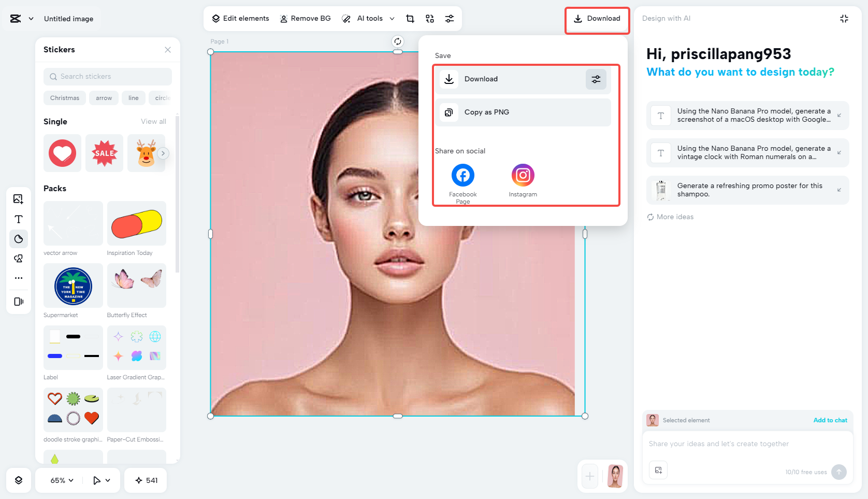Open the mockup preview tool in the sidebar
Screen dimensions: 868x499
(19, 302)
